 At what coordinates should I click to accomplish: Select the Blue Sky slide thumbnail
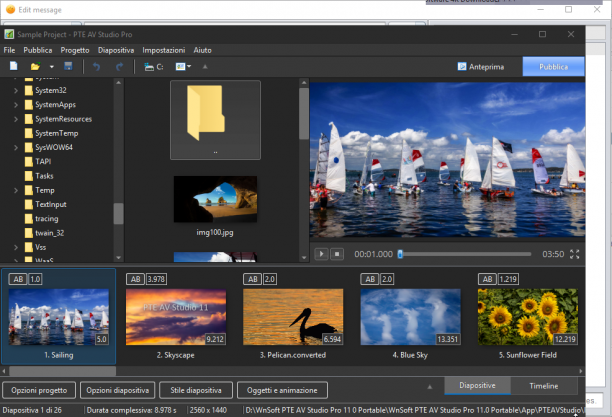[x=411, y=317]
